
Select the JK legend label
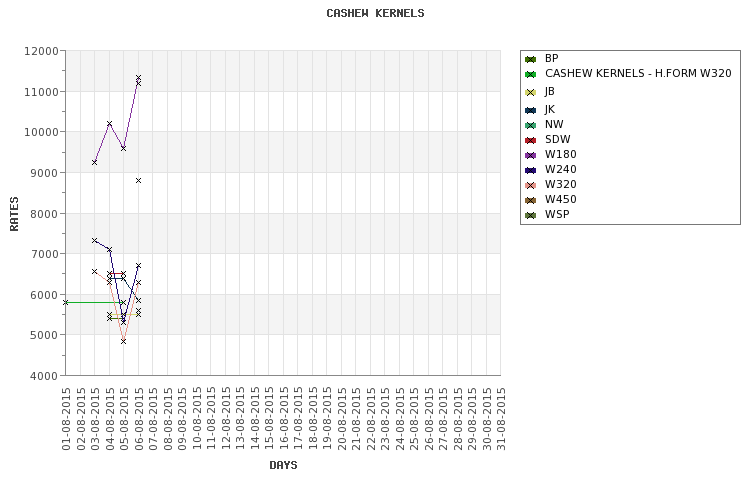pos(550,110)
